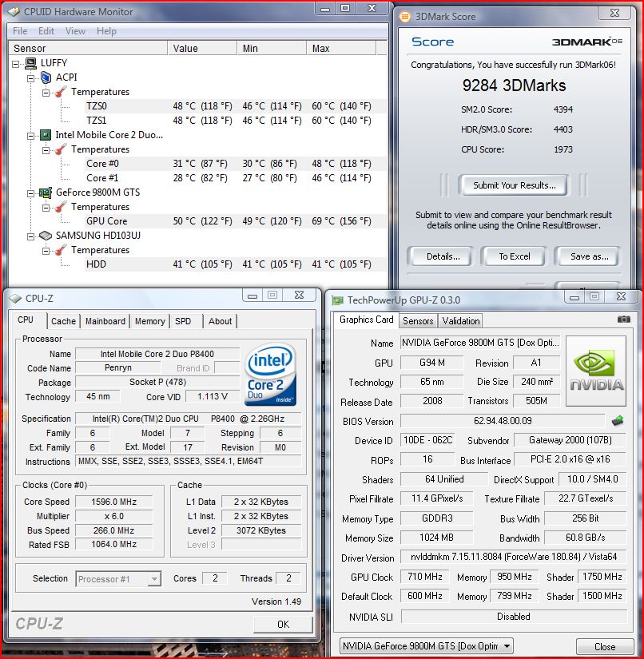This screenshot has height=659, width=644.
Task: Click the To Excel button
Action: (514, 256)
